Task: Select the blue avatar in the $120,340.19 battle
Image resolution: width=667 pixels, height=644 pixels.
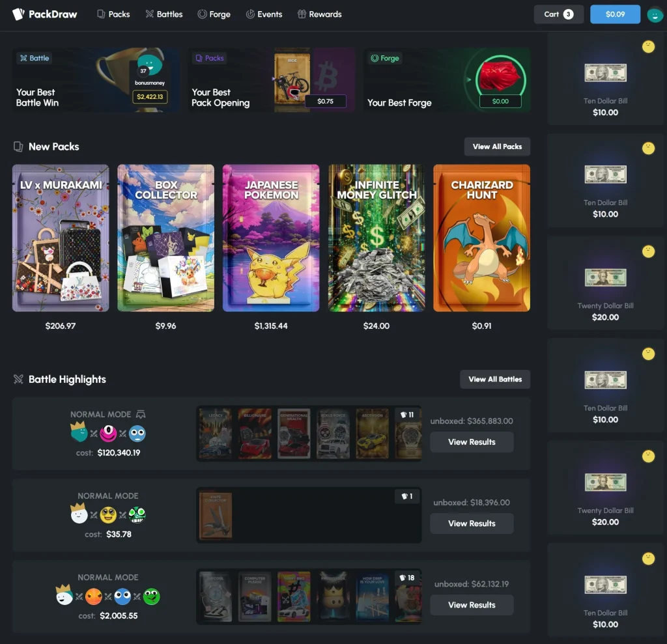Action: (x=137, y=434)
